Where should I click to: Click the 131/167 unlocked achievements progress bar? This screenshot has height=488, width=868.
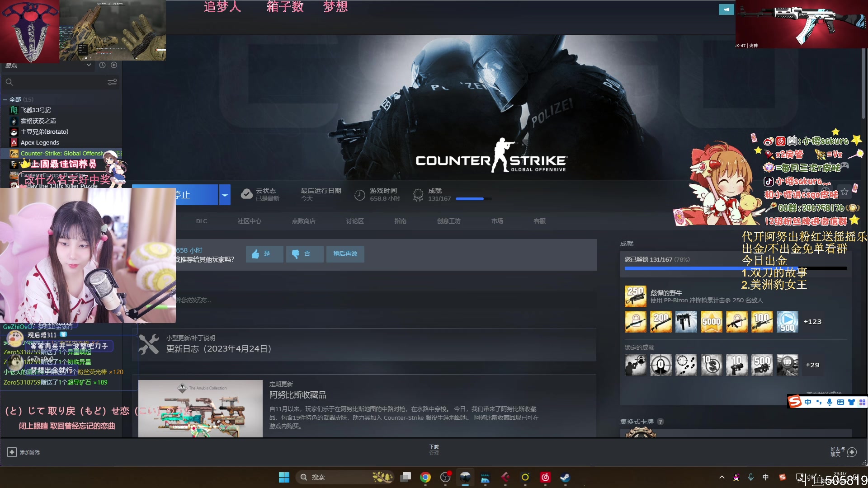coord(736,268)
